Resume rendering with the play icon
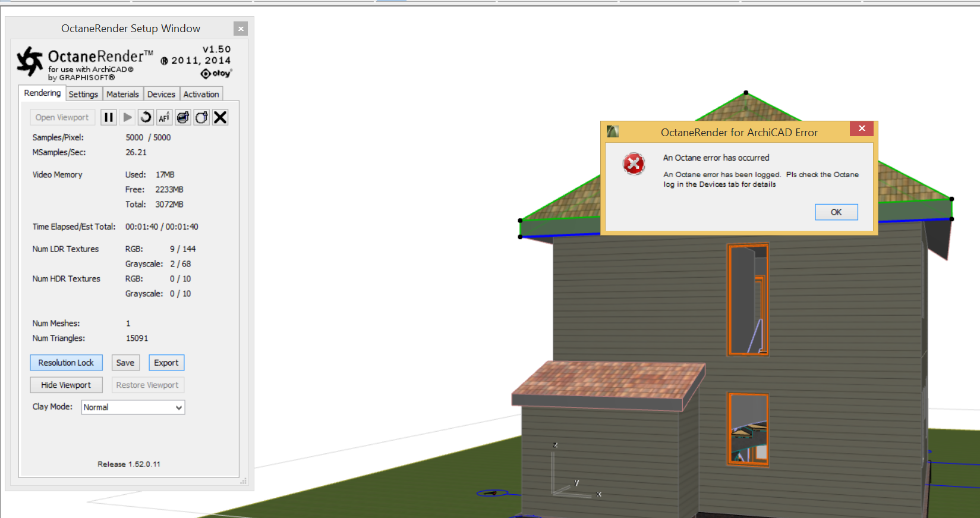The width and height of the screenshot is (980, 518). coord(127,118)
